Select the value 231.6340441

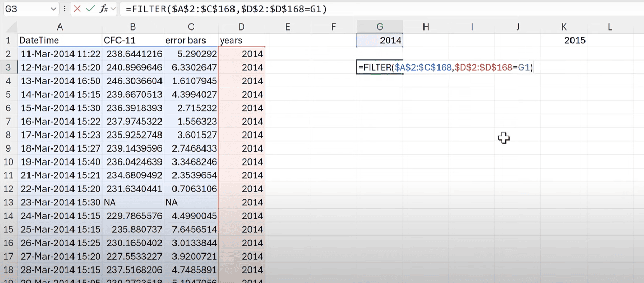[133, 189]
